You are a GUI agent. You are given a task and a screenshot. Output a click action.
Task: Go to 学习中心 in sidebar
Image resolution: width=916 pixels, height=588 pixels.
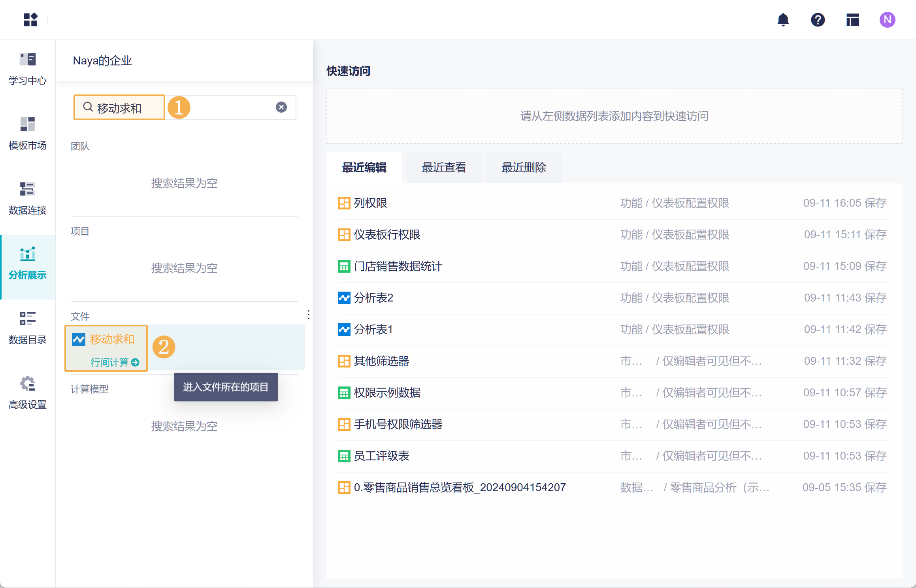click(28, 69)
